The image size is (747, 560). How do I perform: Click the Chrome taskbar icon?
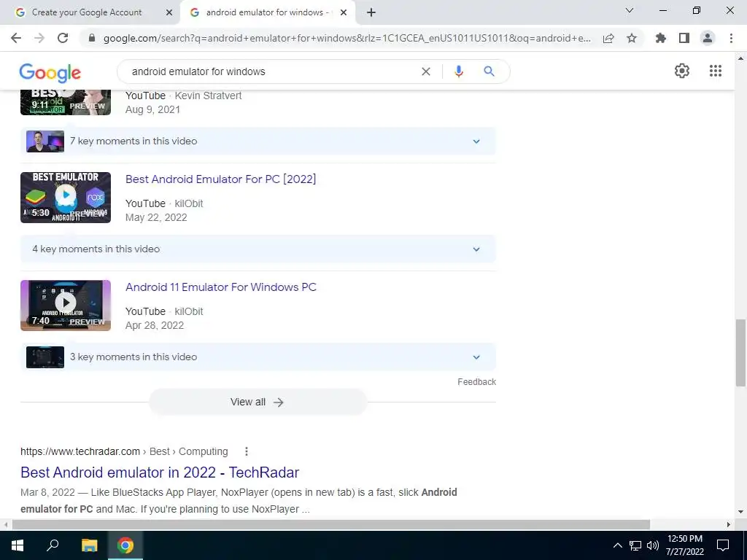point(125,545)
